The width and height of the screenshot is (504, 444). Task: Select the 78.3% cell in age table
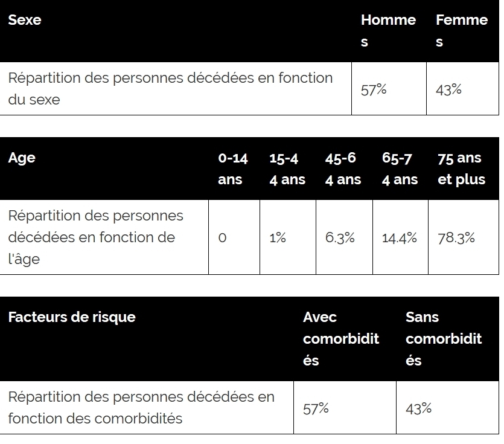click(x=456, y=238)
